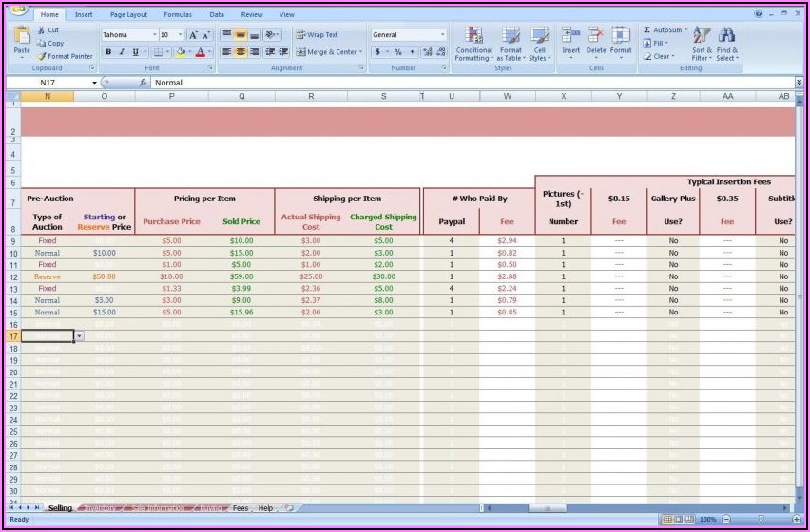This screenshot has width=810, height=532.
Task: Click the Sort & Filter icon
Action: pos(702,43)
